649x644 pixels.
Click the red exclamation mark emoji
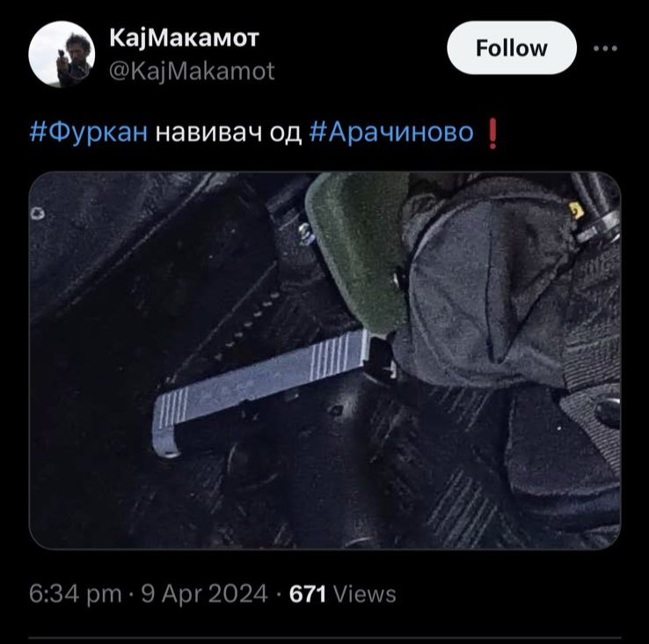click(492, 134)
